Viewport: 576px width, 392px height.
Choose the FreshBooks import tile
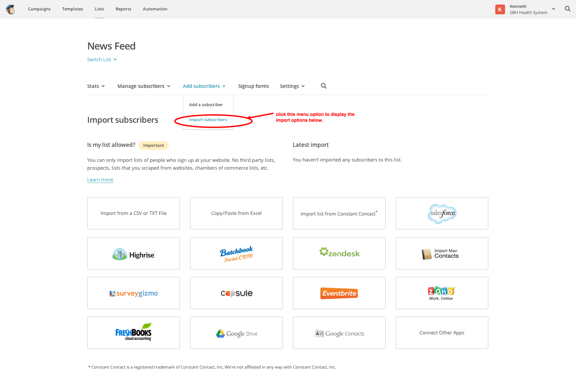coord(133,333)
